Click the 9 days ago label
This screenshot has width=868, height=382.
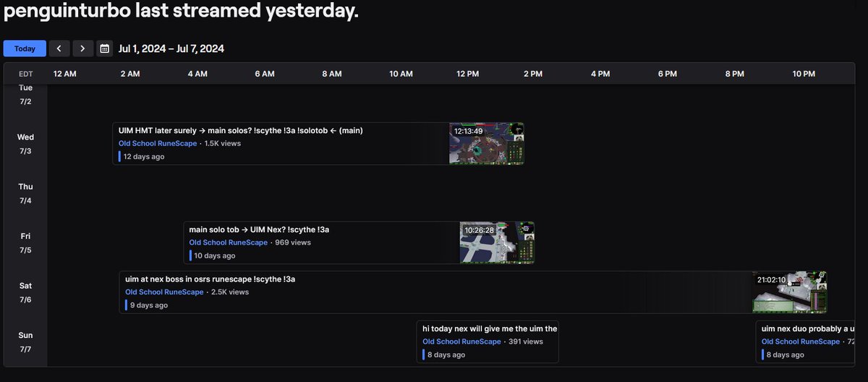click(149, 305)
